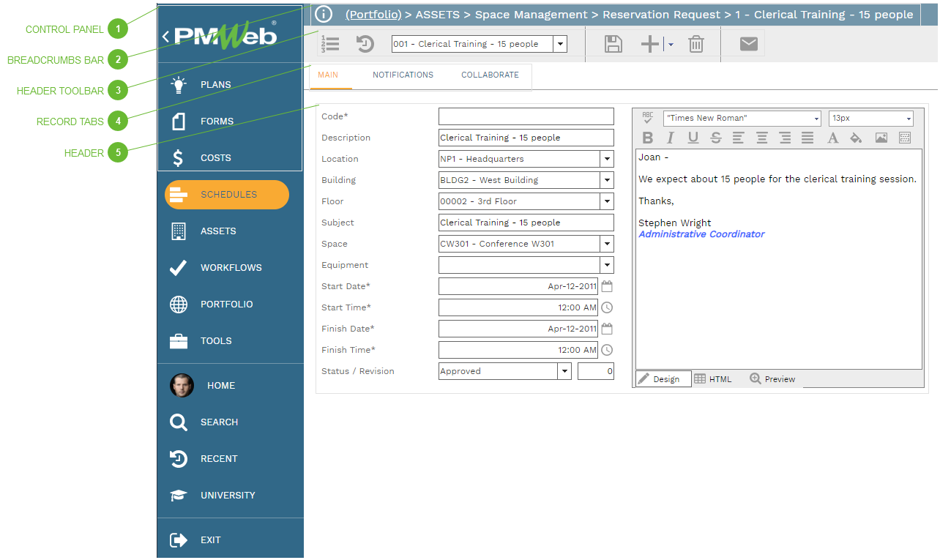Click the spell check ABC icon
The image size is (940, 560).
tap(648, 118)
